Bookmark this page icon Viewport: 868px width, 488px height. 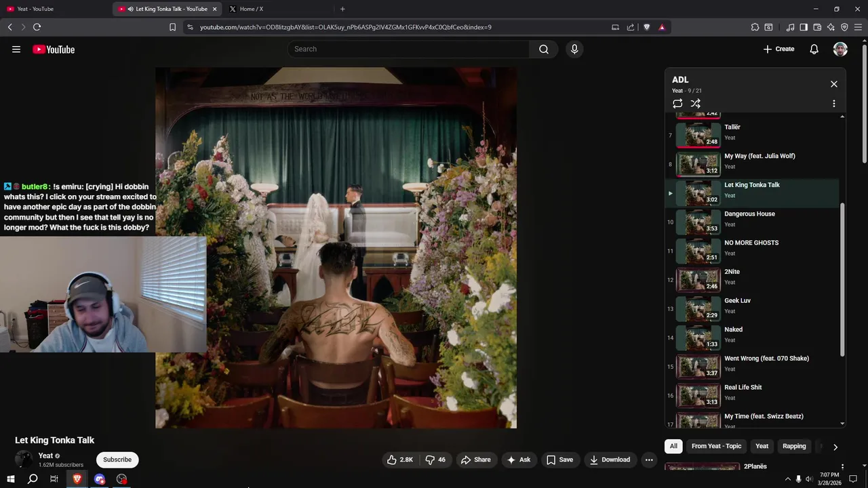[x=172, y=27]
